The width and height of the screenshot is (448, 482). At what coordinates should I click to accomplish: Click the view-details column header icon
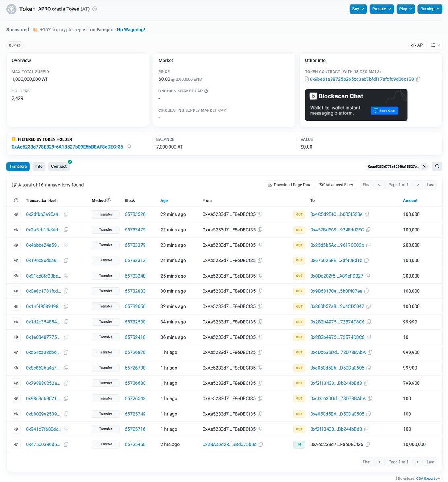pos(16,200)
